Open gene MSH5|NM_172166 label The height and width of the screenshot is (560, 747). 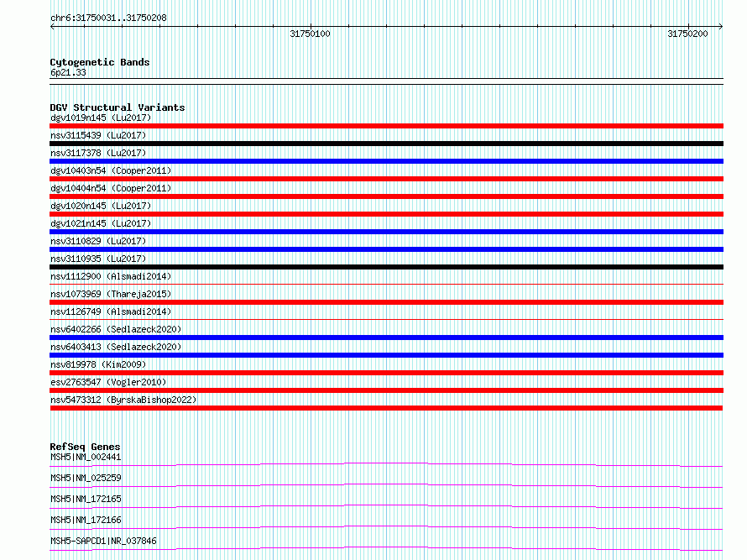pos(86,520)
